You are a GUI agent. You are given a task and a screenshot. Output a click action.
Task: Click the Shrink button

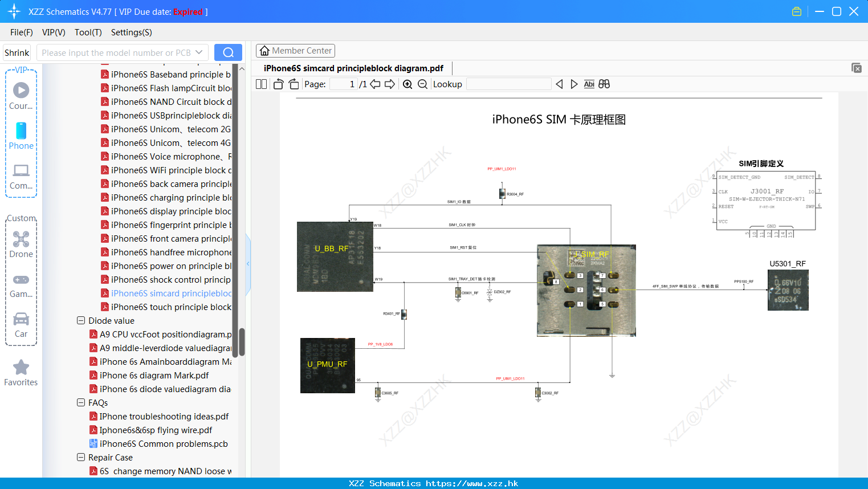pos(17,52)
